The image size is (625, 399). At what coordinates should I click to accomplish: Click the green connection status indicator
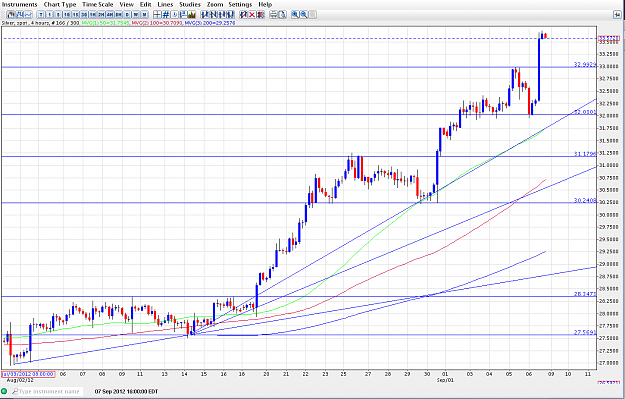pos(4,391)
